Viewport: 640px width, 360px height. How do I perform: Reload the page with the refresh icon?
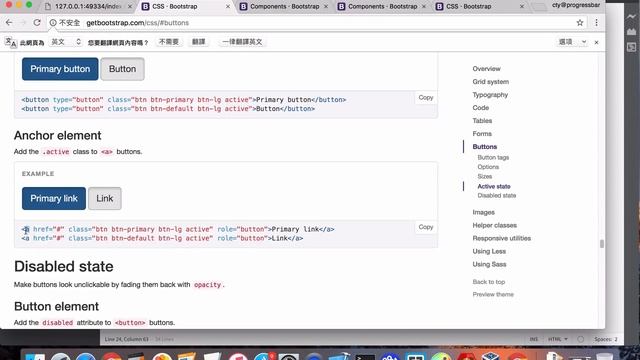pyautogui.click(x=37, y=23)
